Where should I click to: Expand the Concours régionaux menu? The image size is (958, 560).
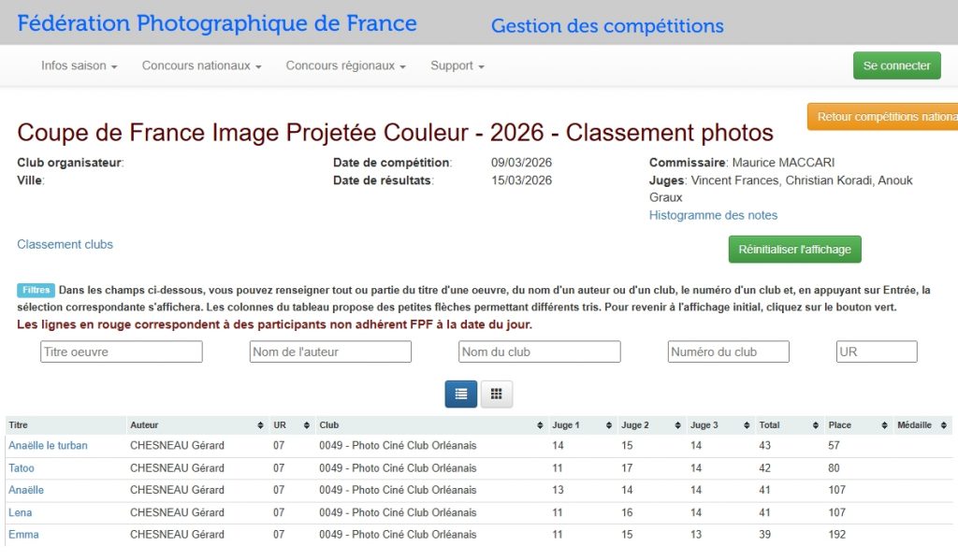pos(345,66)
